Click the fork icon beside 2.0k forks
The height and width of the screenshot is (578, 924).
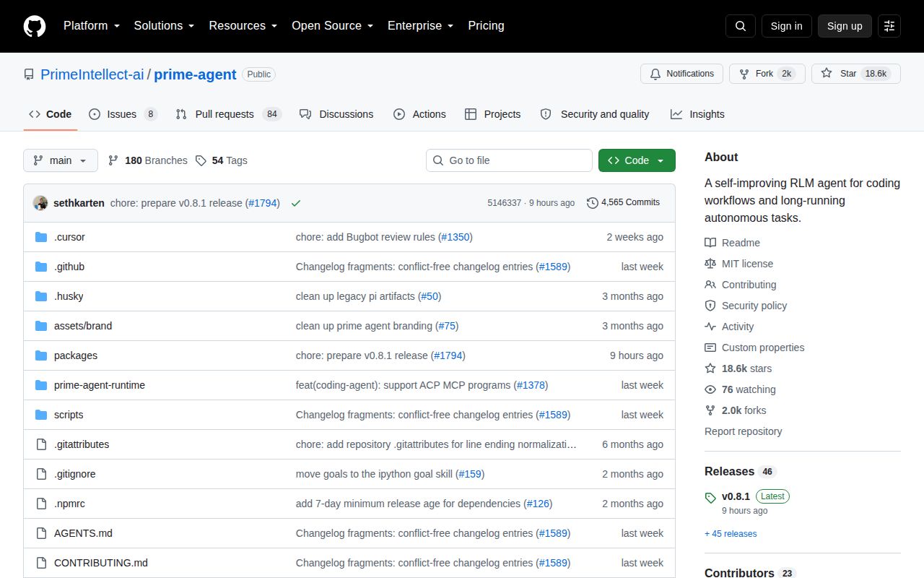[710, 410]
